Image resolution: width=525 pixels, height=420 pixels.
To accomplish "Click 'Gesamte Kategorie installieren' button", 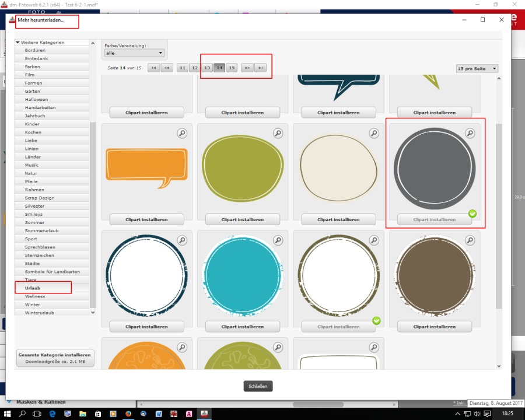I will (x=55, y=358).
